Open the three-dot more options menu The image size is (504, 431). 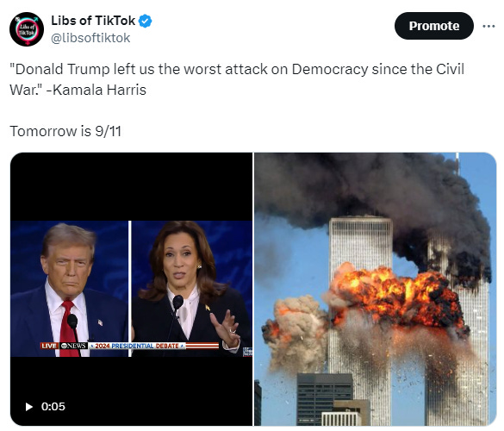[488, 26]
